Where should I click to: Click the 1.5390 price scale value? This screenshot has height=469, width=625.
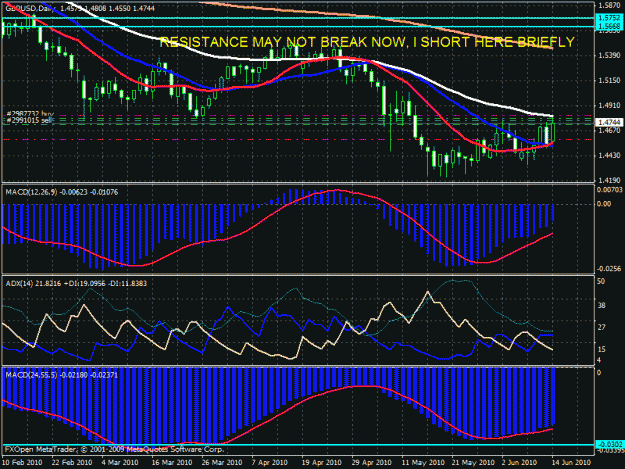609,55
